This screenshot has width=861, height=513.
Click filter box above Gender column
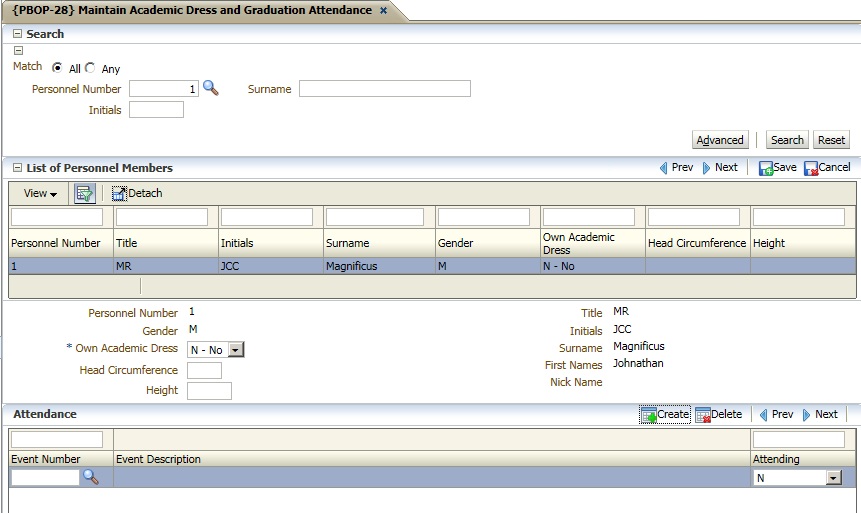(x=483, y=217)
